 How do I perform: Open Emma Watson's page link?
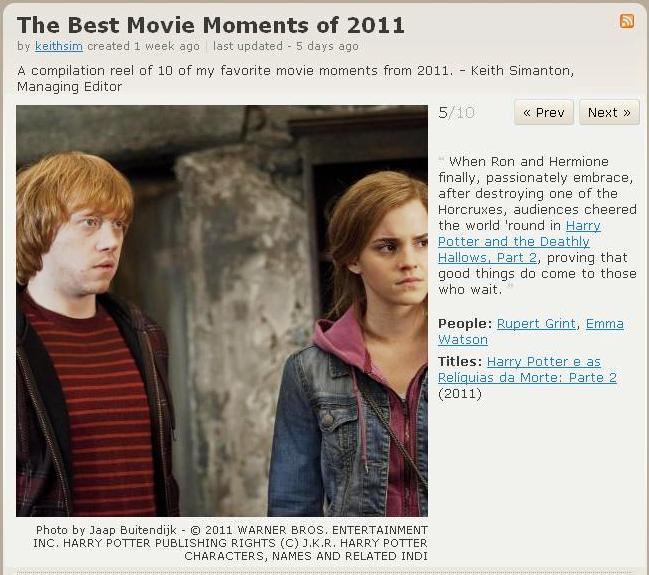tap(531, 332)
